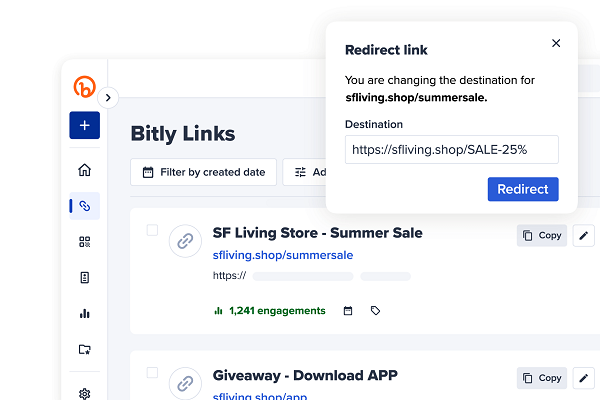Click the tag icon on Summer Sale link
The image size is (600, 400).
[x=376, y=311]
